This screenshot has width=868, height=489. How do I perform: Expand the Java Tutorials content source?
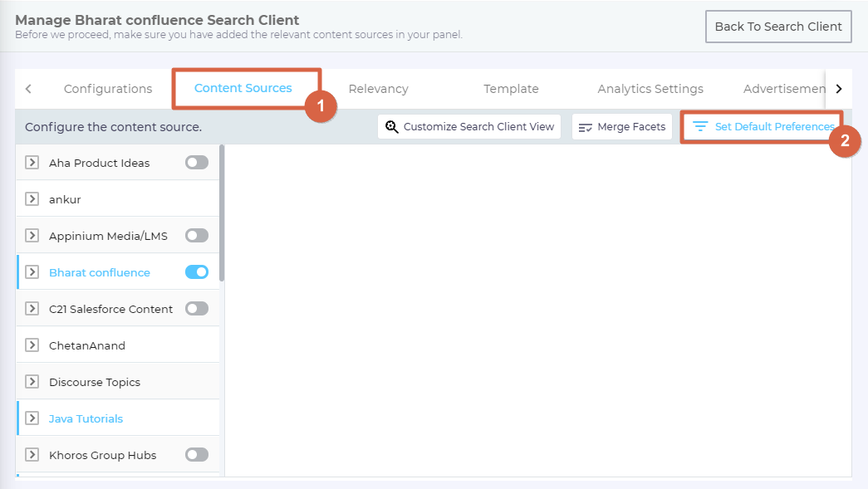pos(32,418)
